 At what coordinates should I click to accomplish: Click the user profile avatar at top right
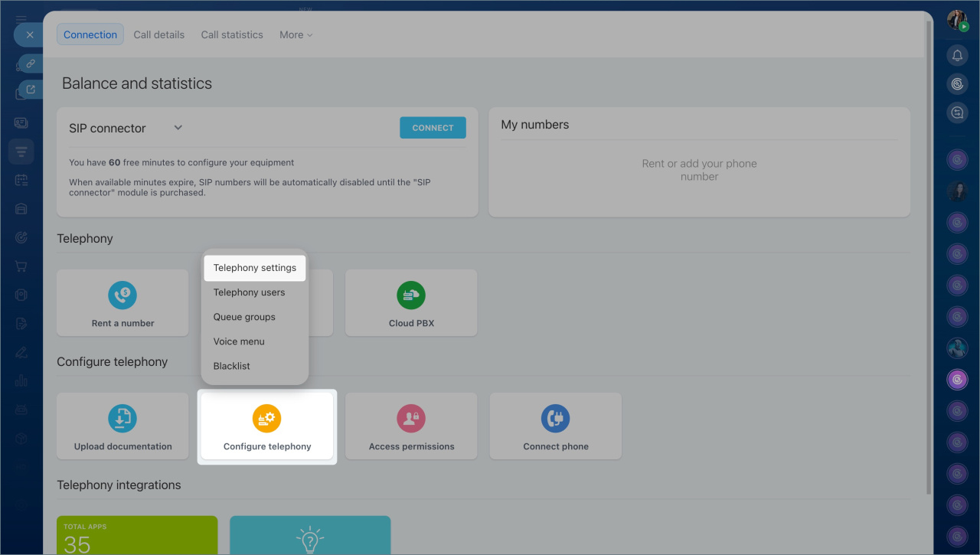957,20
